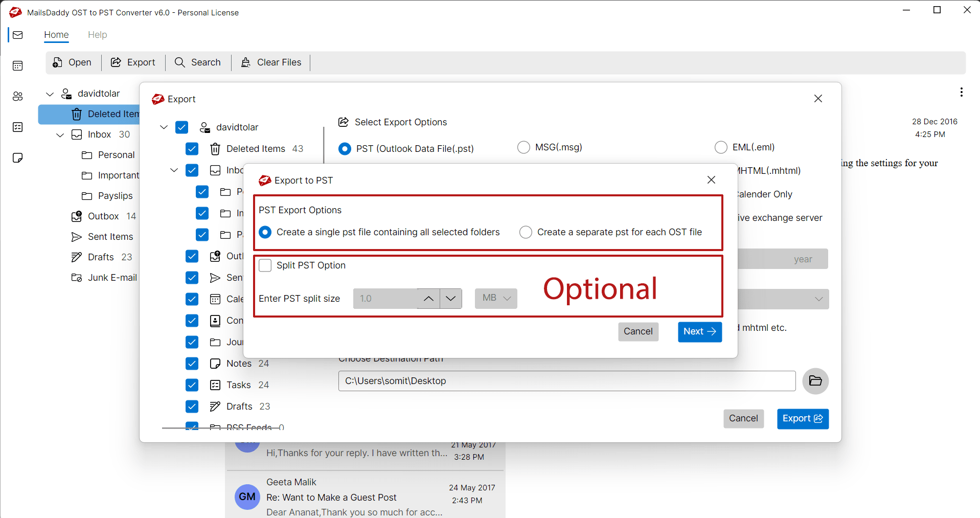Select the Deleted Items trash icon in main tree
This screenshot has height=518, width=980.
tap(77, 114)
